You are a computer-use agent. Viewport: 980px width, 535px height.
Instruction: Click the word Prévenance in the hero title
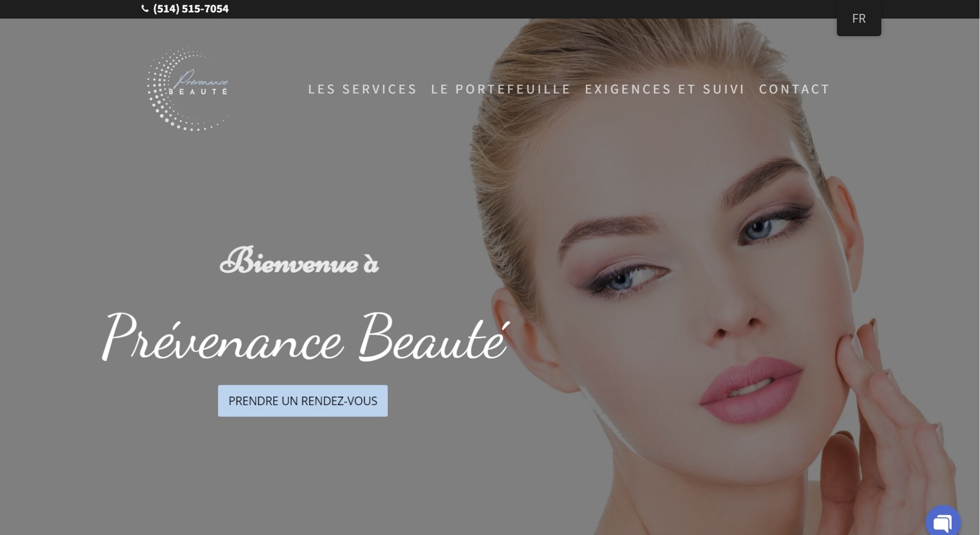coord(223,338)
